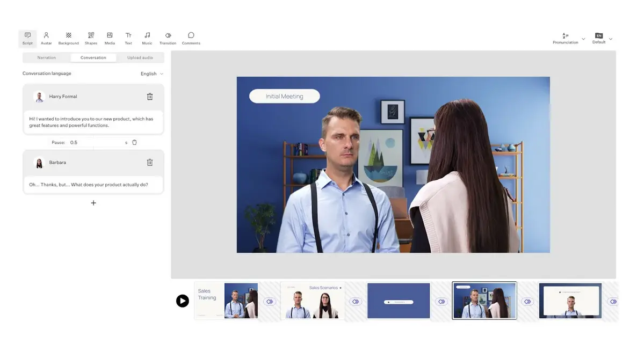The width and height of the screenshot is (644, 358).
Task: Open the Comments panel
Action: point(191,38)
